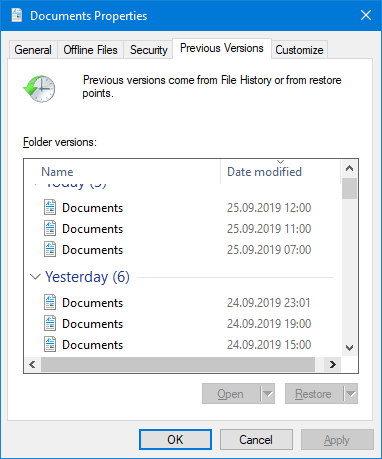The height and width of the screenshot is (459, 382).
Task: Open the Open button dropdown arrow
Action: [267, 394]
